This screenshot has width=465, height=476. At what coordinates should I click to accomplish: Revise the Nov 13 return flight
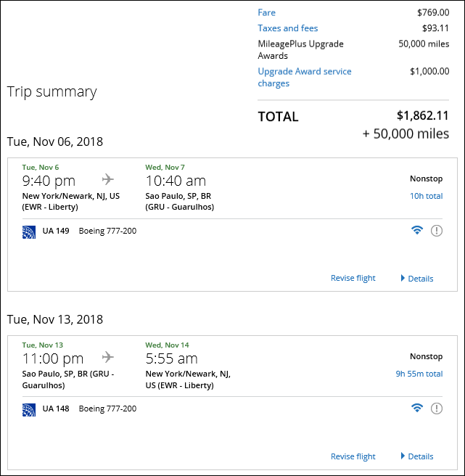pos(353,456)
